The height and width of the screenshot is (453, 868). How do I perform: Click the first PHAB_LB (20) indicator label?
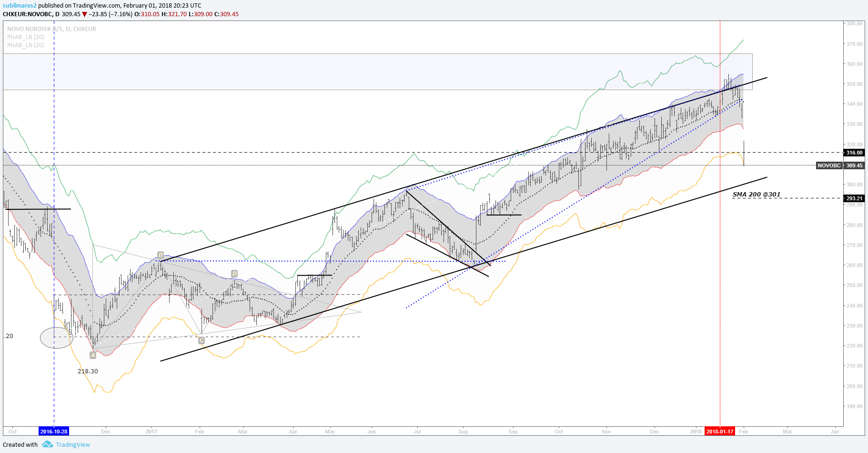tap(26, 37)
